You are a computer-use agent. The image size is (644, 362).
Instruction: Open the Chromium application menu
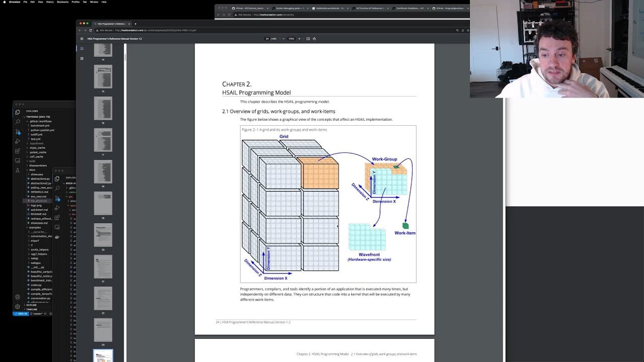point(14,2)
